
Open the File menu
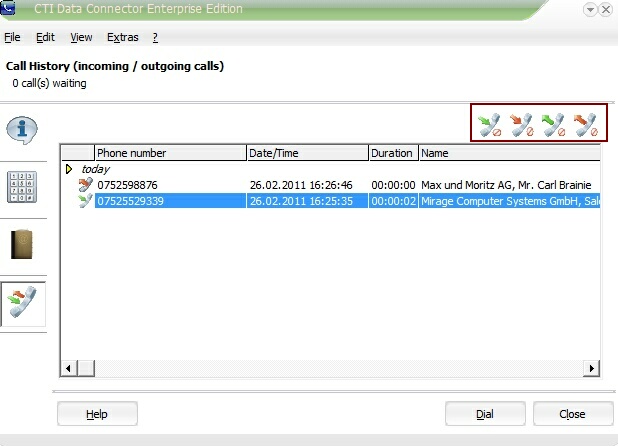pyautogui.click(x=12, y=37)
